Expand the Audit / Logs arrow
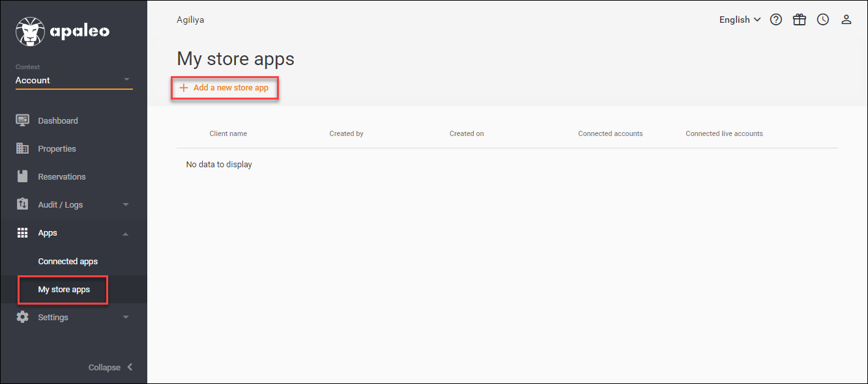 pyautogui.click(x=126, y=205)
